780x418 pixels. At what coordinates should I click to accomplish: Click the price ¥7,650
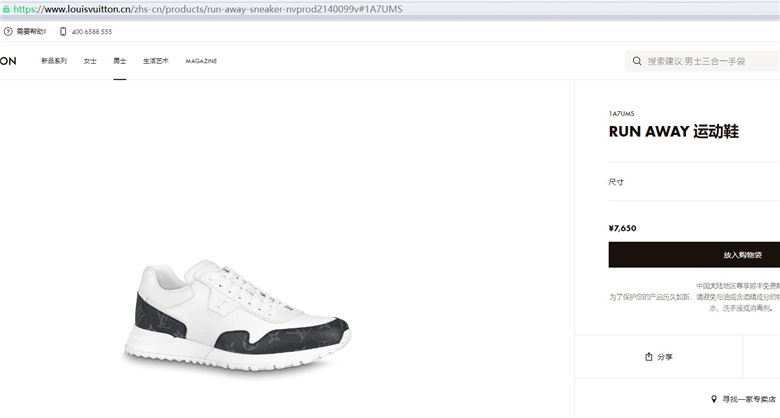click(x=622, y=228)
